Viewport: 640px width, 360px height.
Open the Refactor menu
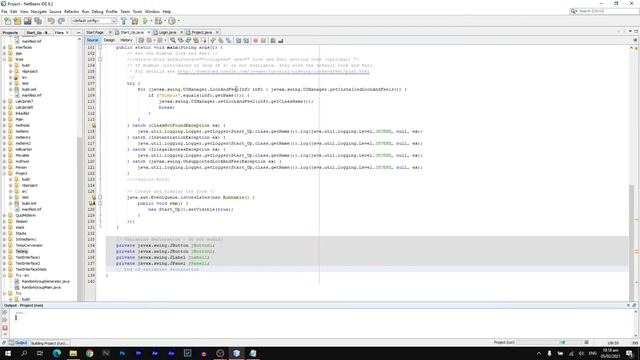click(x=71, y=11)
